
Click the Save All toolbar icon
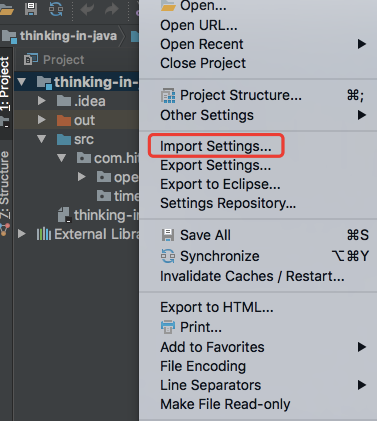(31, 8)
